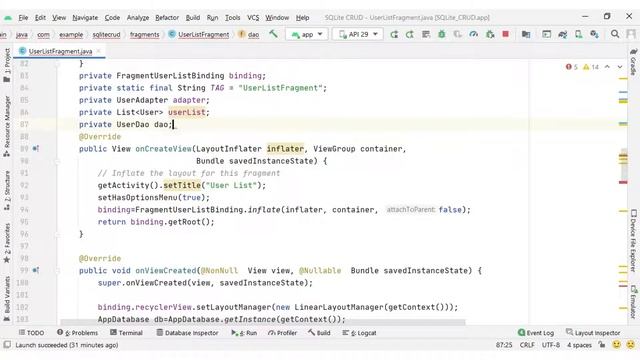
Task: Open the View menu
Action: [x=59, y=18]
